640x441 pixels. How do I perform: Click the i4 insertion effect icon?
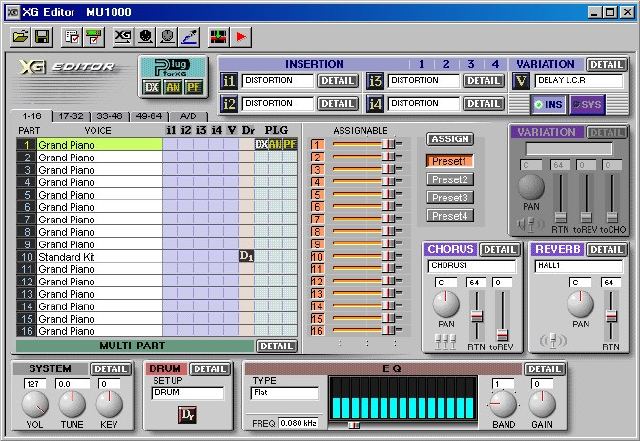point(375,104)
